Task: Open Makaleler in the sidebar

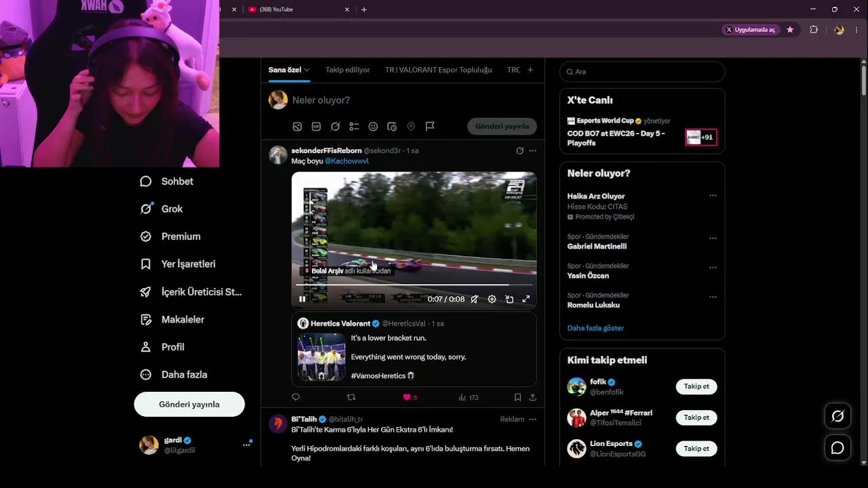Action: click(x=172, y=319)
